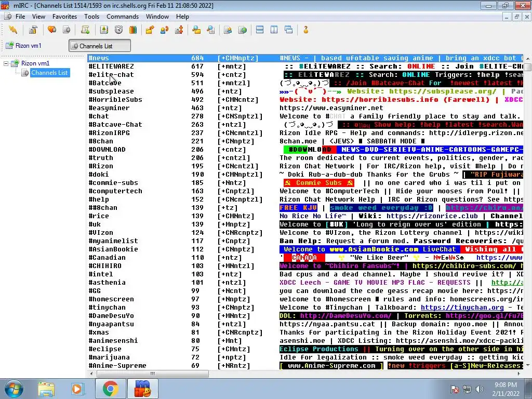Restore the inner Channels List window
532x399 pixels.
(x=517, y=17)
